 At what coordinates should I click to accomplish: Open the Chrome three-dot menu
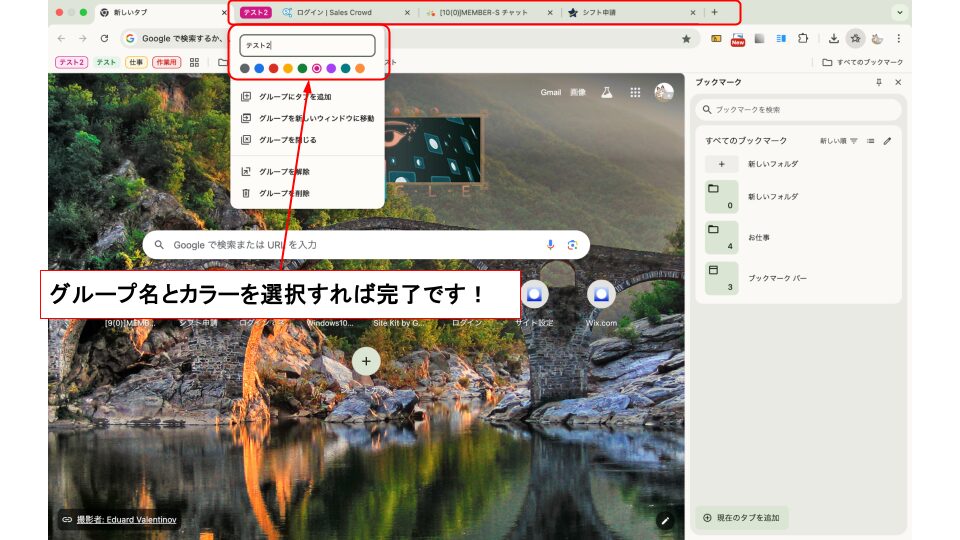click(898, 39)
